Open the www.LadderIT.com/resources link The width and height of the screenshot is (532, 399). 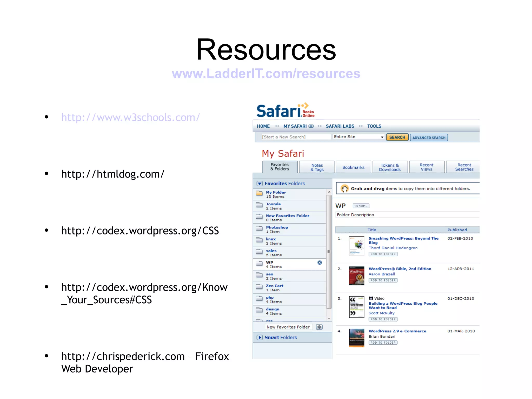click(x=266, y=74)
